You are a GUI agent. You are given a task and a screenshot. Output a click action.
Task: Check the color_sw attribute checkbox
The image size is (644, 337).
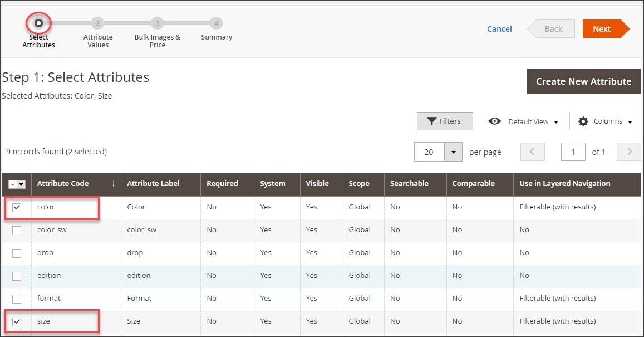tap(17, 231)
